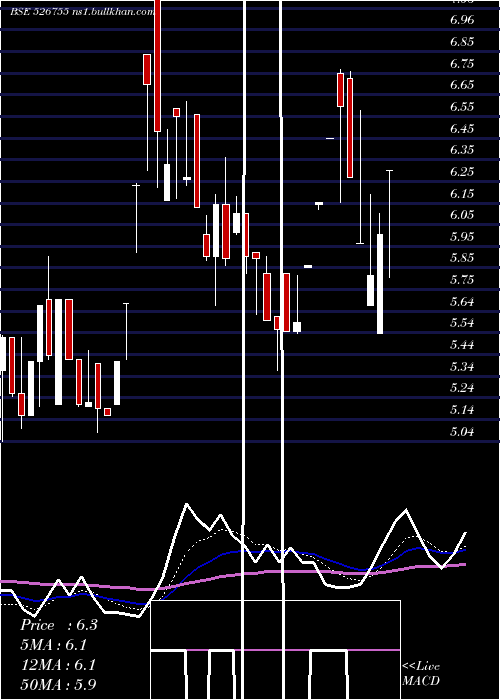The image size is (500, 700).
Task: Click the 6.96 price axis label
Action: [462, 20]
